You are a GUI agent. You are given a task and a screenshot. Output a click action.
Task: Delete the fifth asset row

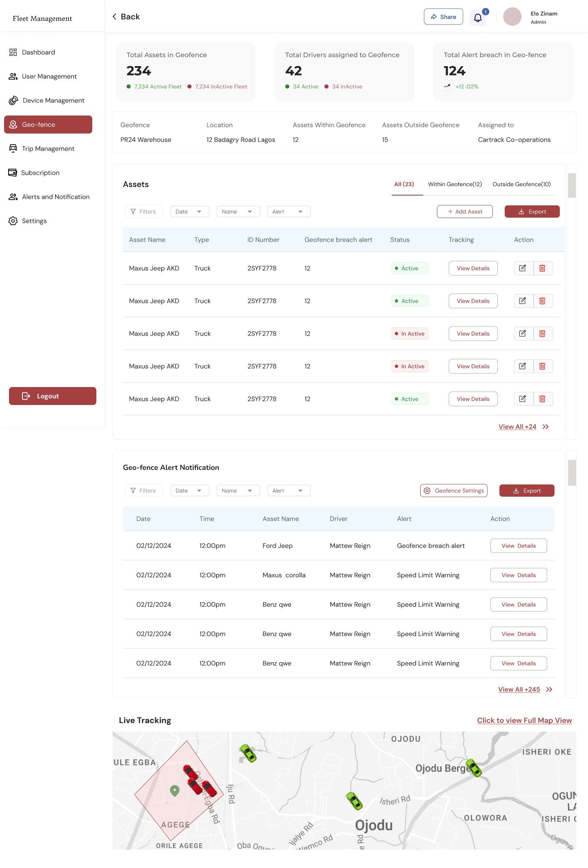pos(542,399)
